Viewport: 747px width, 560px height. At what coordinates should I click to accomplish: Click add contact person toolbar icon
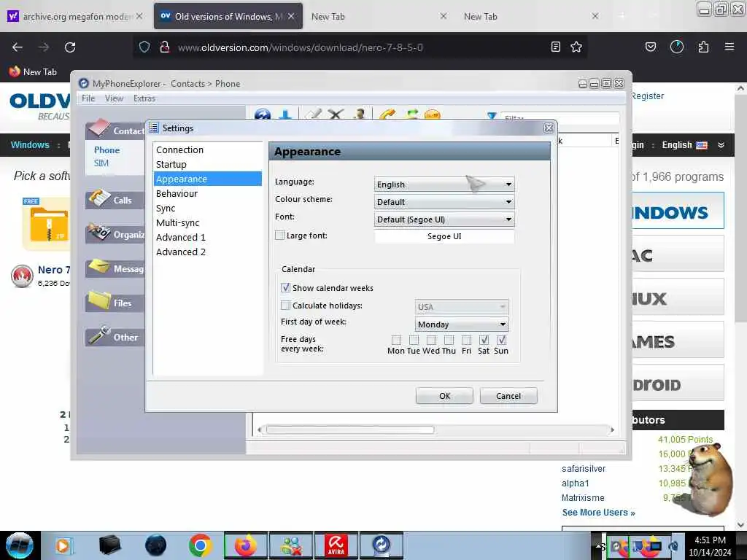[360, 114]
